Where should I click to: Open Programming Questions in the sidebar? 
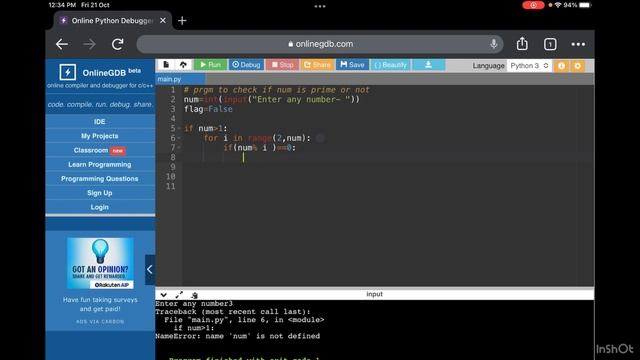[x=100, y=179]
